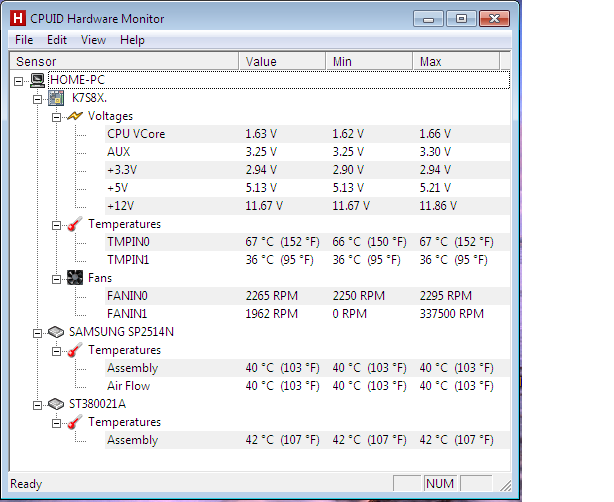Image resolution: width=614 pixels, height=502 pixels.
Task: Open the Help menu
Action: click(x=132, y=40)
